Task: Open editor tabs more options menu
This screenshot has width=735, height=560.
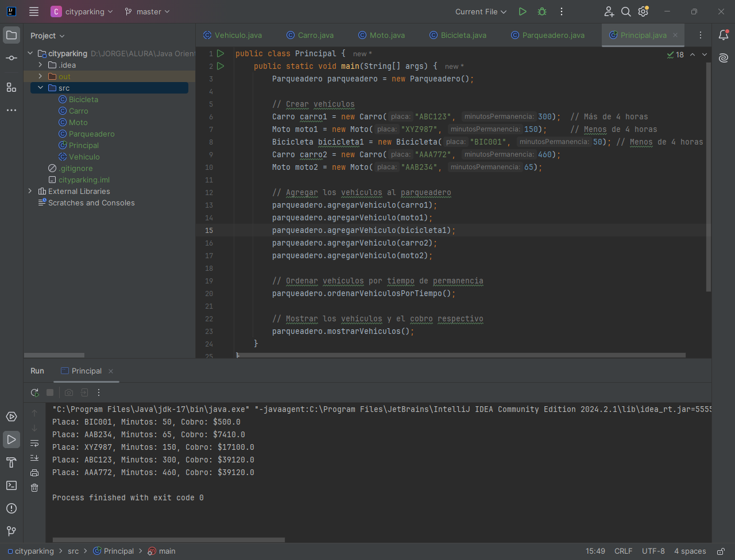Action: (700, 35)
